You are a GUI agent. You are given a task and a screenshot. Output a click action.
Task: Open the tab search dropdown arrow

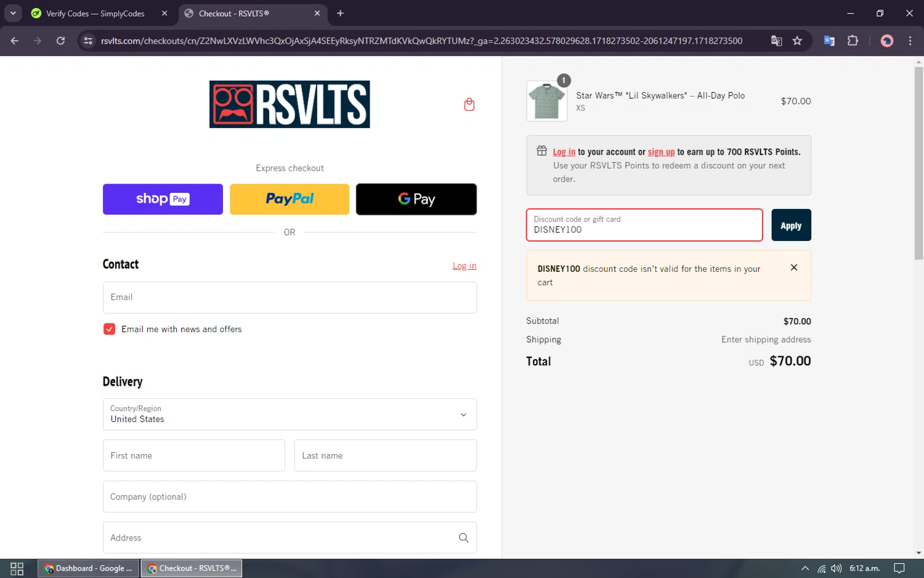(13, 13)
